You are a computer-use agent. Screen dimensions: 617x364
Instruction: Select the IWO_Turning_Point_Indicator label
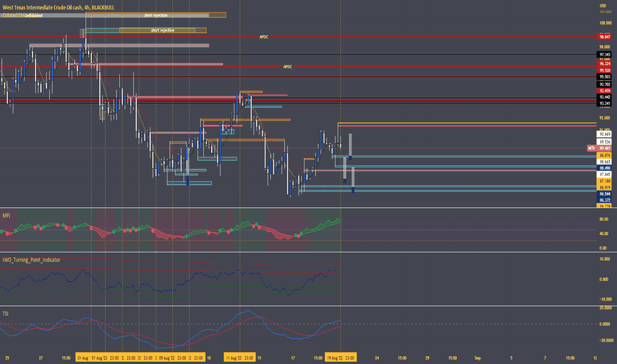point(32,260)
